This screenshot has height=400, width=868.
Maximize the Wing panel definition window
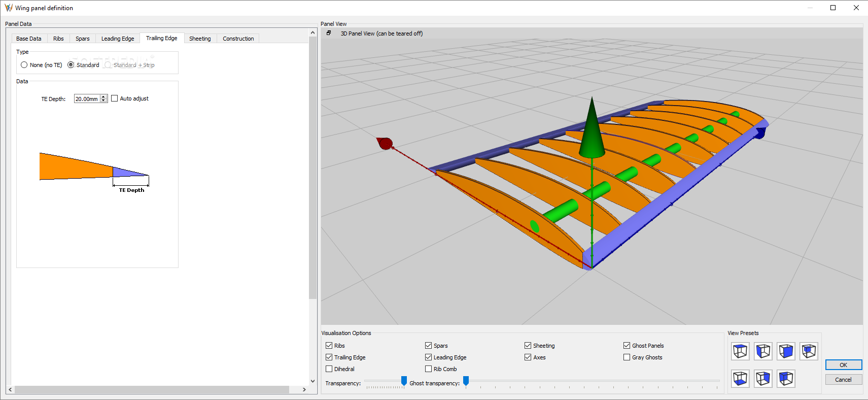point(833,8)
